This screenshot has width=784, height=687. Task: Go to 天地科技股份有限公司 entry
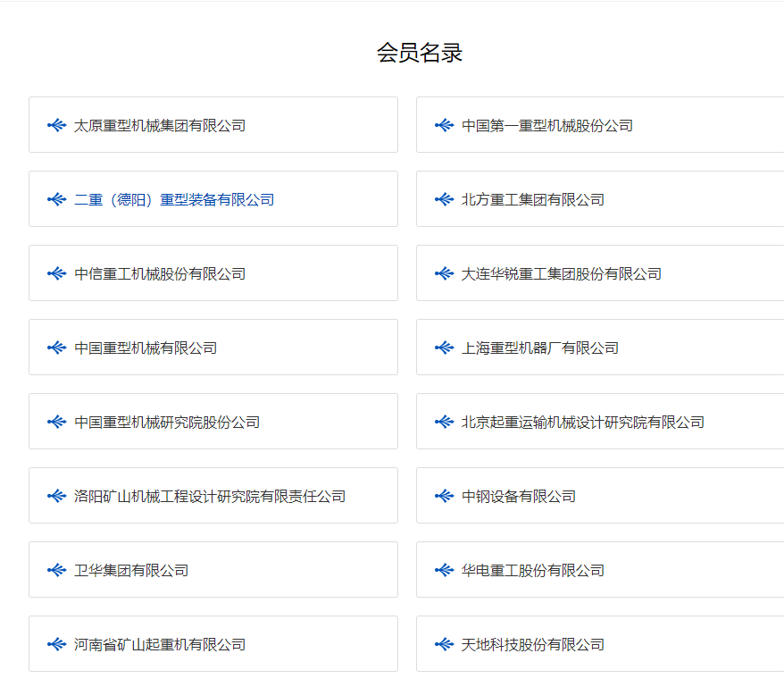click(x=532, y=644)
